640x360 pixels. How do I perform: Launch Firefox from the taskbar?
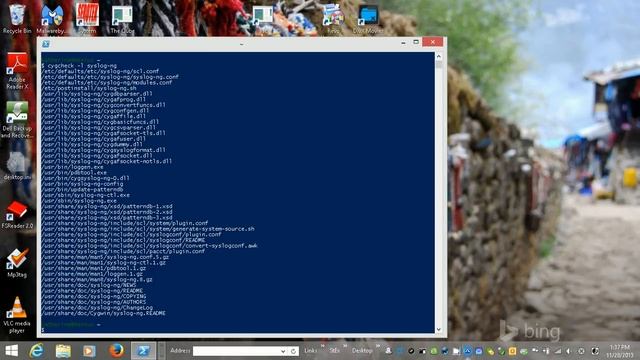pyautogui.click(x=116, y=351)
